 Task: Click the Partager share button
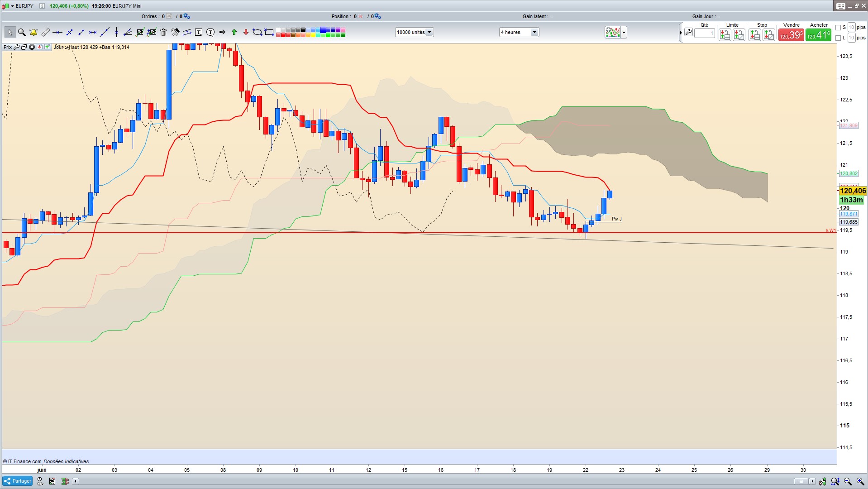(x=17, y=481)
